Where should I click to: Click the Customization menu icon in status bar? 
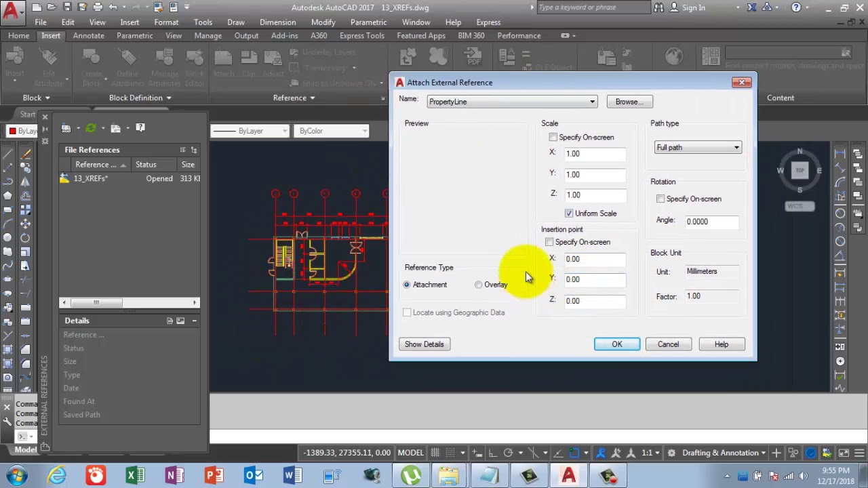(x=860, y=453)
